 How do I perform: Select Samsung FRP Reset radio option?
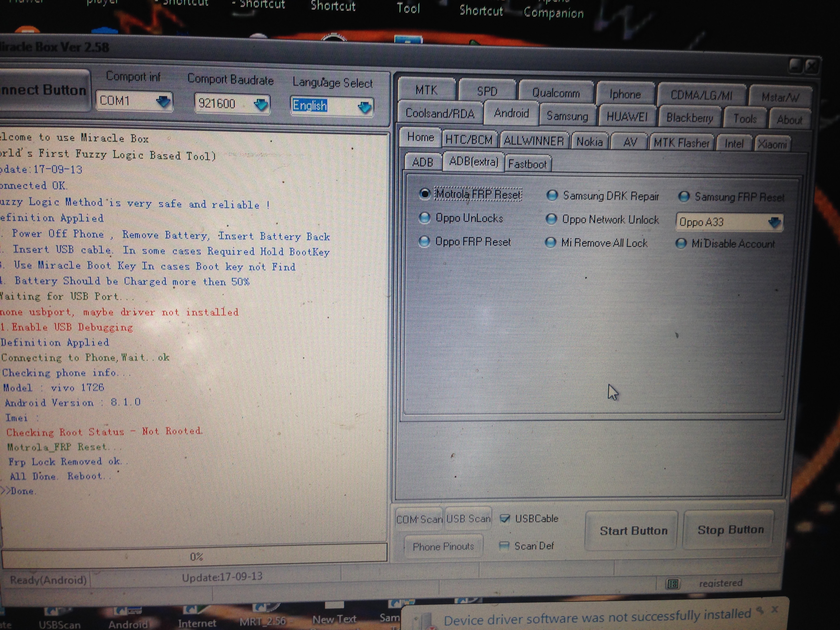tap(684, 197)
